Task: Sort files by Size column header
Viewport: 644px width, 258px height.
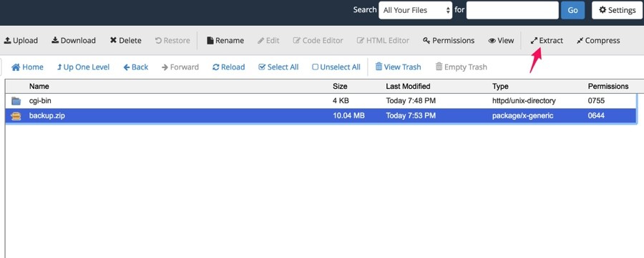Action: click(x=340, y=86)
